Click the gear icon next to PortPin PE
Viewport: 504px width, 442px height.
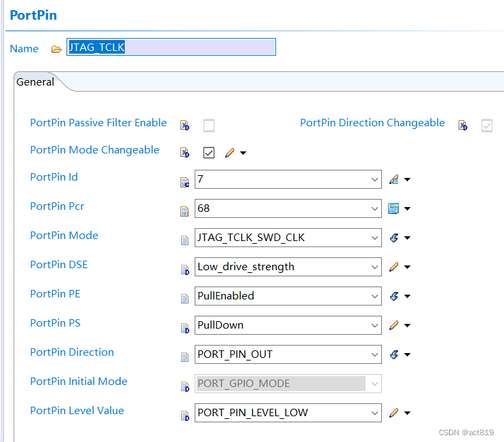(x=393, y=297)
